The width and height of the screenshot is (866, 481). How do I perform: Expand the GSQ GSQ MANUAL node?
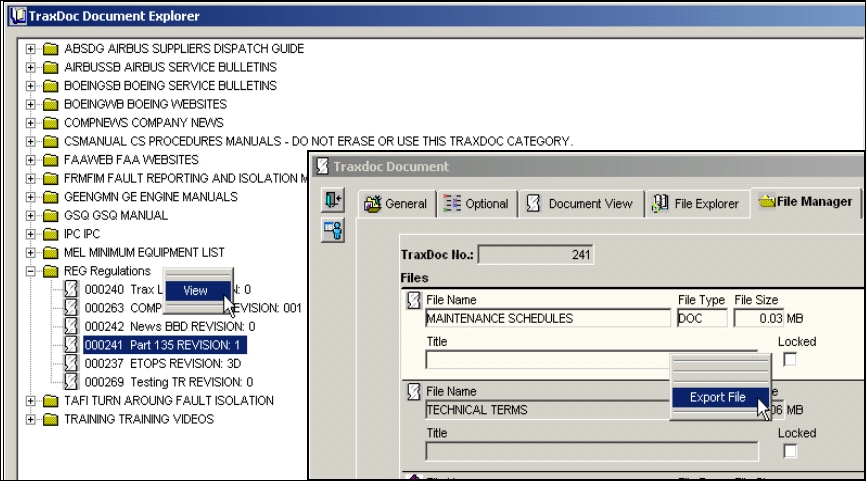[x=30, y=216]
